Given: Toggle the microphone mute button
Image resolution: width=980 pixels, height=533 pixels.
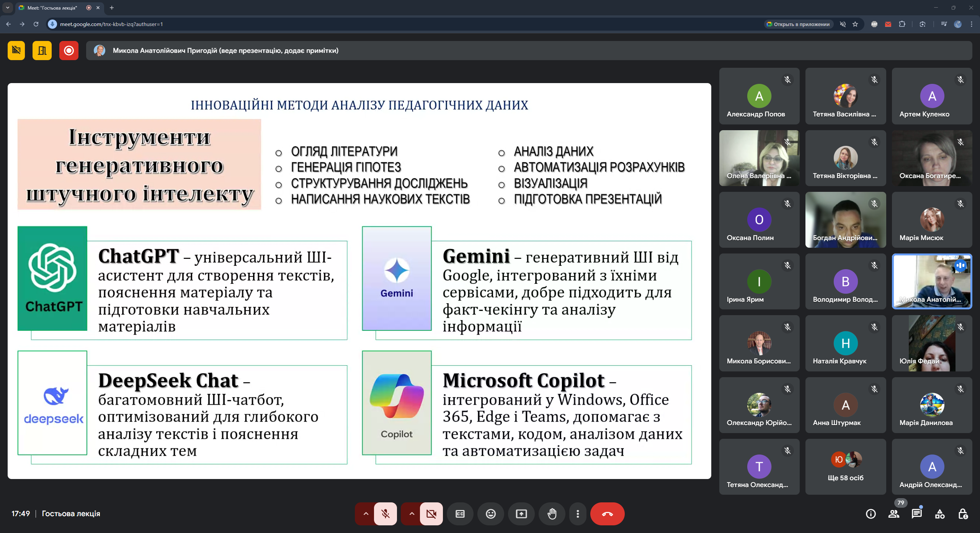Looking at the screenshot, I should (385, 514).
